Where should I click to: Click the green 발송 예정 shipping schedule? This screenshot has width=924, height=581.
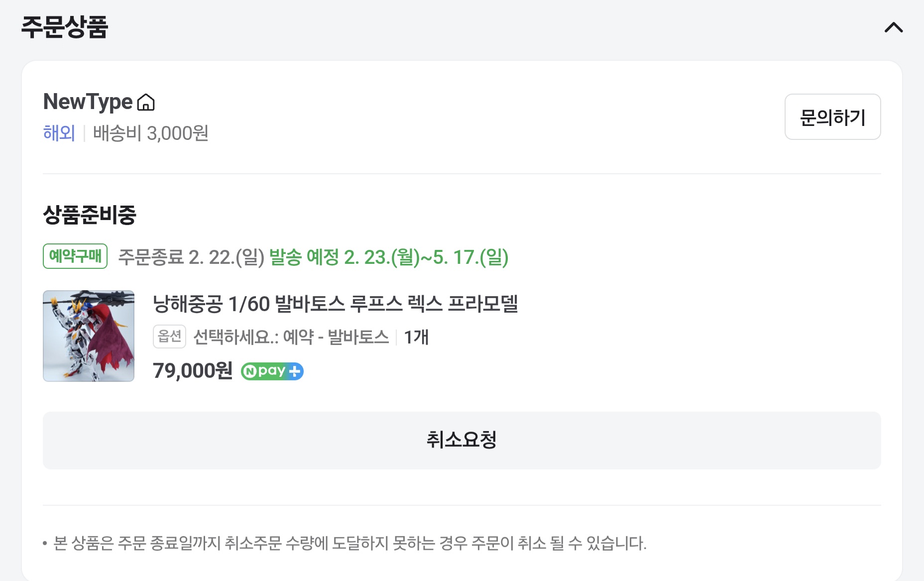pyautogui.click(x=388, y=257)
